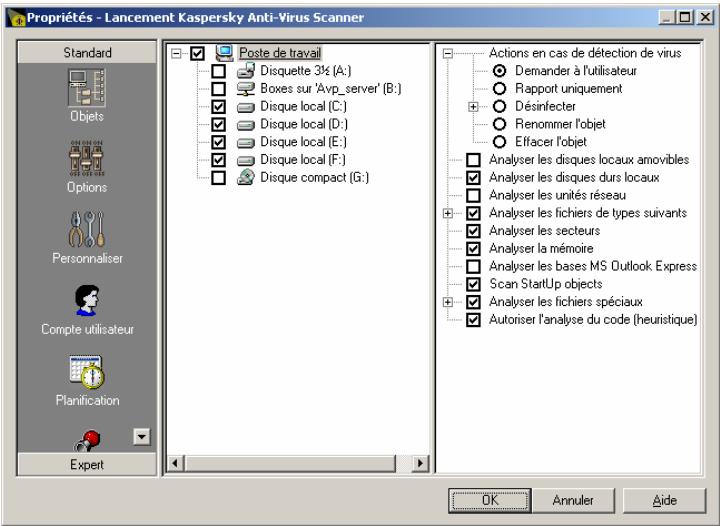Screen dimensions: 720x526
Task: Click the Actions en cas de détection de virus label
Action: 585,53
